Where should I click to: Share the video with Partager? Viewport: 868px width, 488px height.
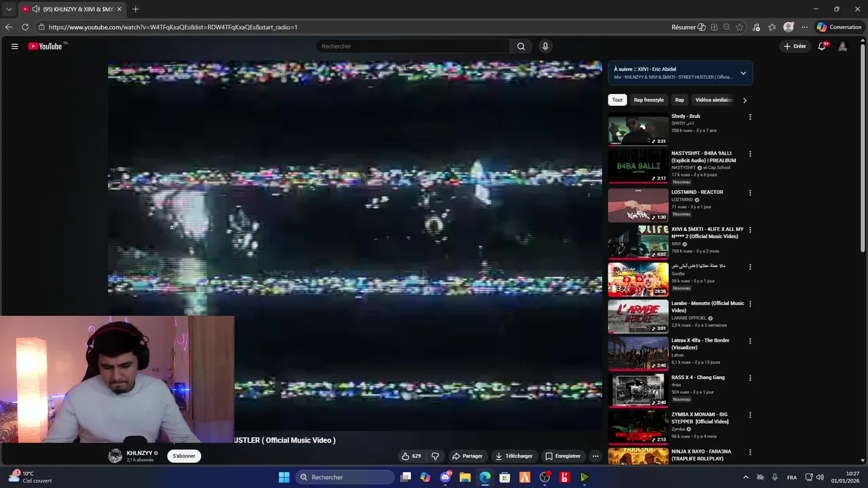click(x=467, y=456)
